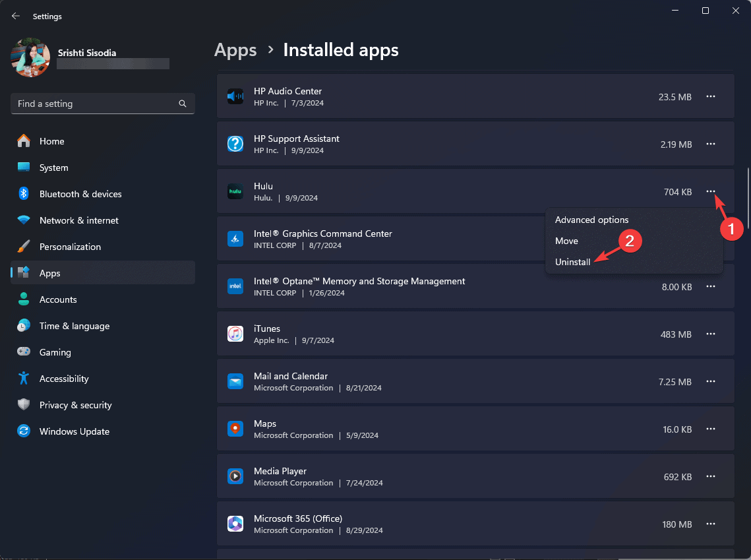Open more options for Mail and Calendar

point(711,381)
